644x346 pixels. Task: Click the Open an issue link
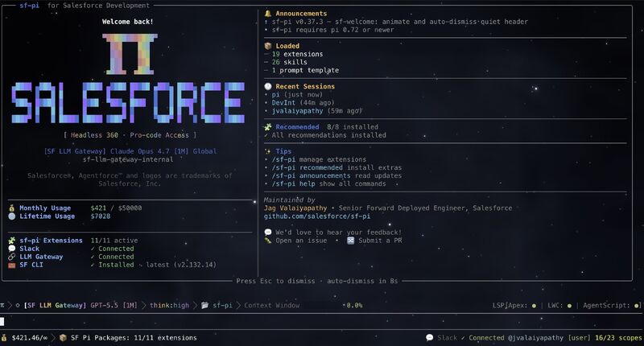(x=301, y=241)
